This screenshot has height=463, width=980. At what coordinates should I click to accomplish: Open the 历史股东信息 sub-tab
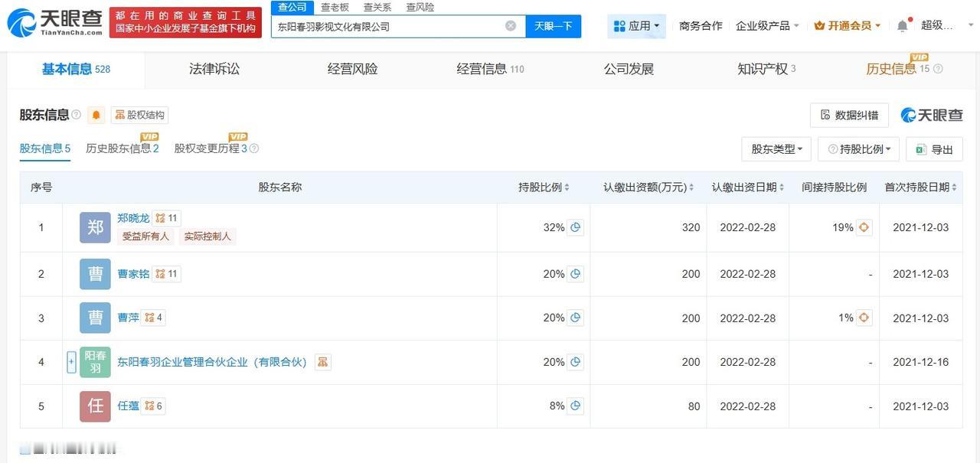(122, 148)
